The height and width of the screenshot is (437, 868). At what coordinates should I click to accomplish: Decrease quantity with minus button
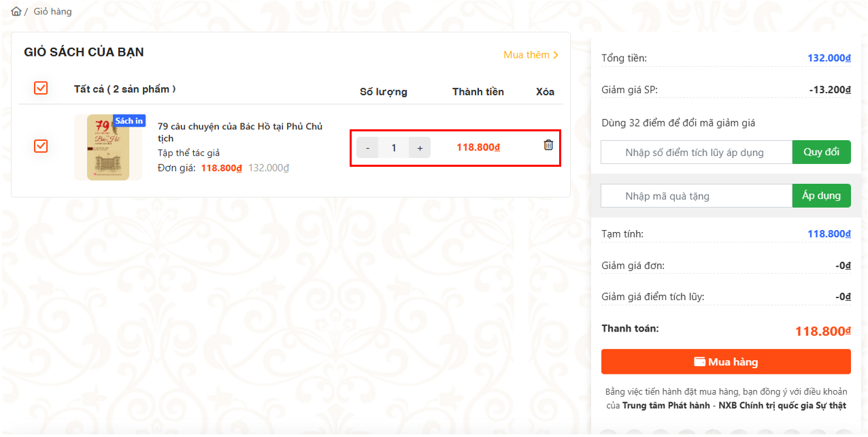pyautogui.click(x=367, y=148)
